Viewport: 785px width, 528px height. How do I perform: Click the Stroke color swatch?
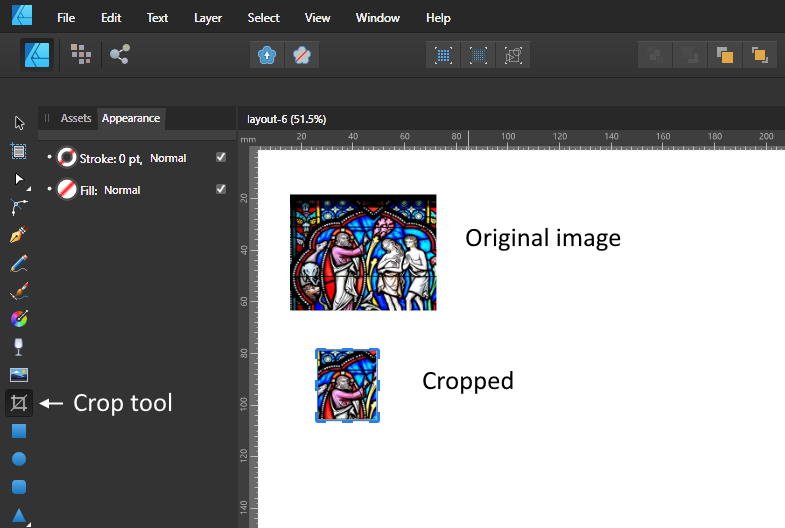click(x=67, y=158)
